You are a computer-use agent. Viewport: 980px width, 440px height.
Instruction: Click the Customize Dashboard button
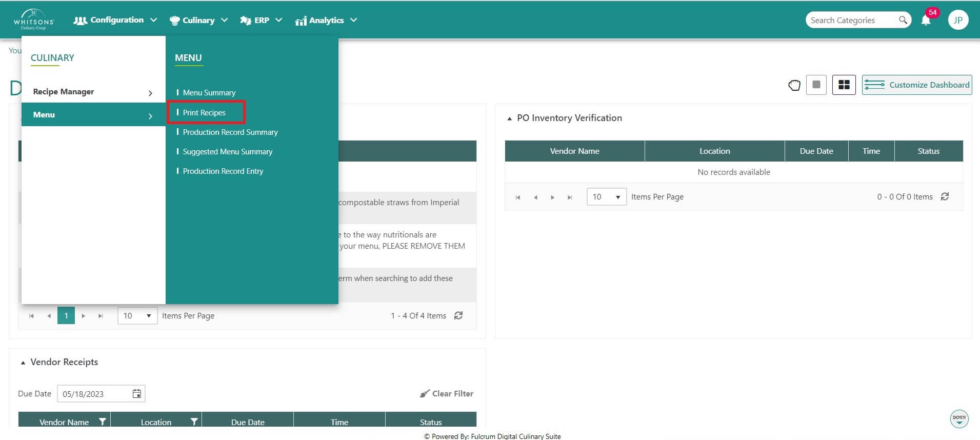point(916,85)
